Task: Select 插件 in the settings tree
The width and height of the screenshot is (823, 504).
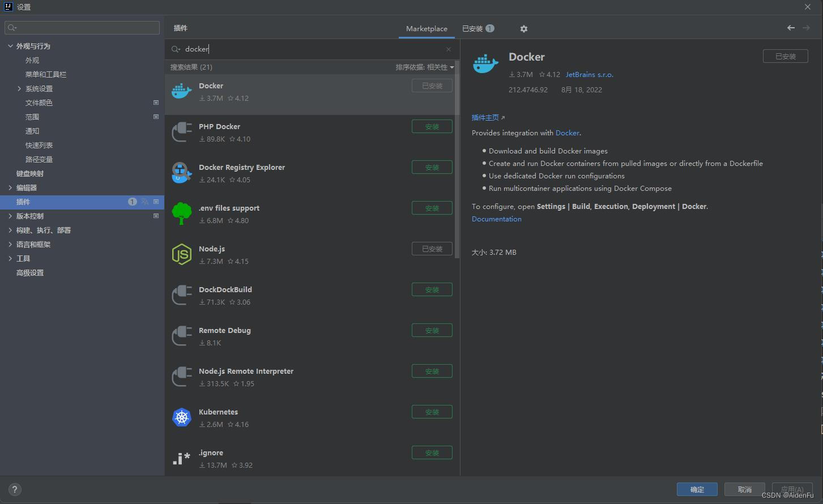Action: pos(82,202)
